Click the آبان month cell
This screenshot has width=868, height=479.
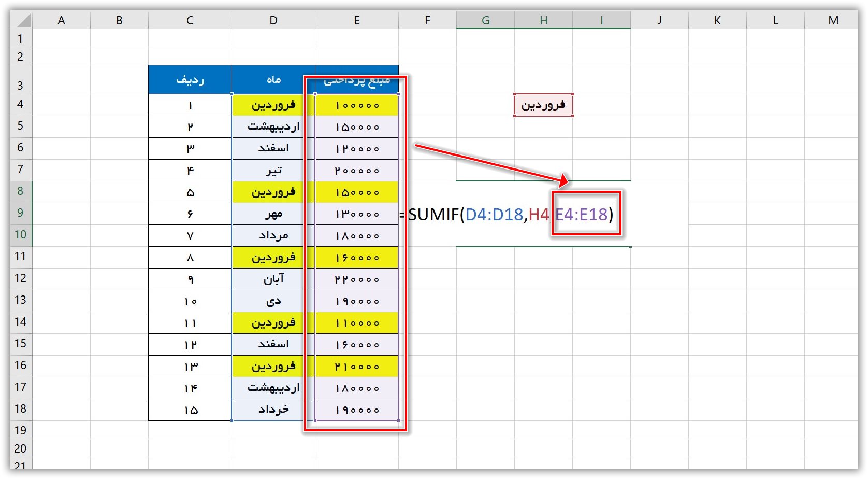[273, 278]
